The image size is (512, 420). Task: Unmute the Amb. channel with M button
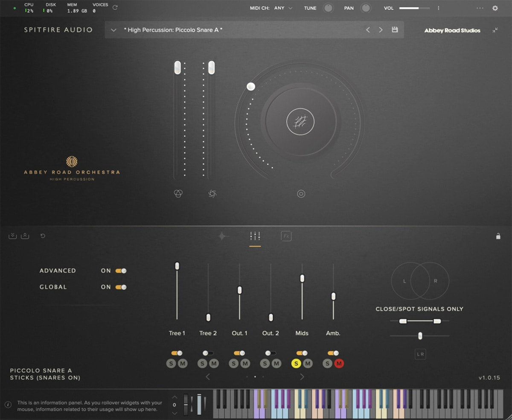click(x=339, y=364)
